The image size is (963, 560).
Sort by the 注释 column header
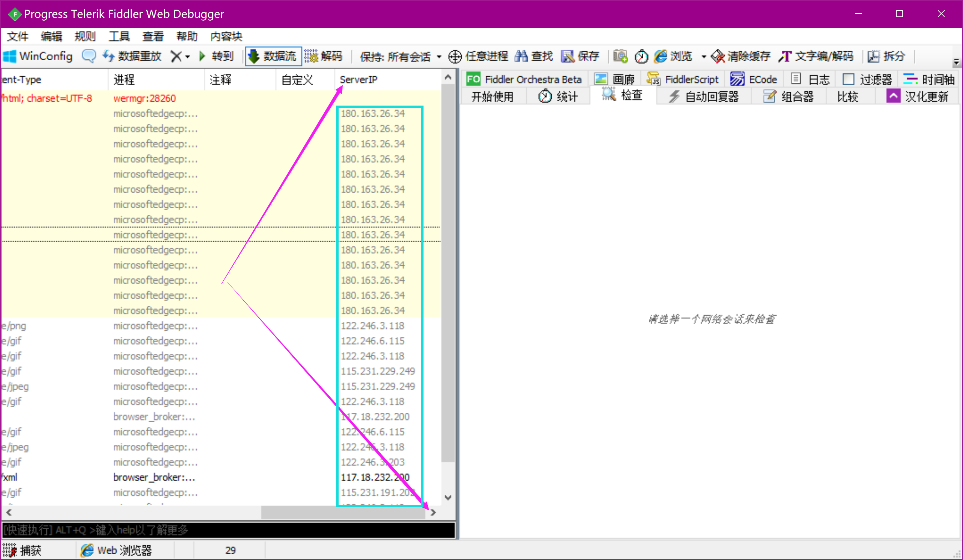240,80
